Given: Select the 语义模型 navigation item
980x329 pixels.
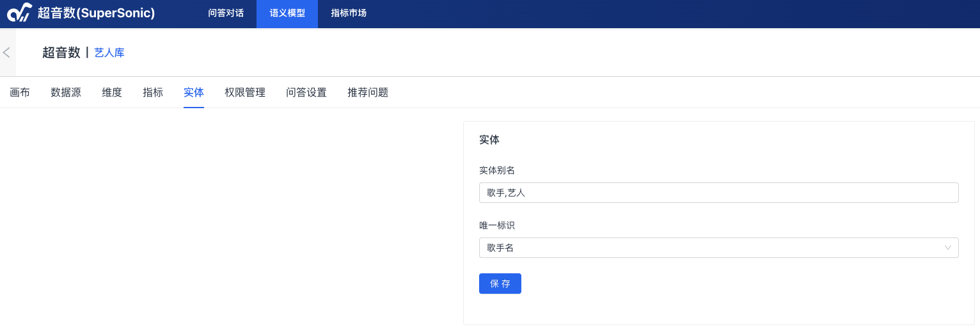Looking at the screenshot, I should (287, 13).
